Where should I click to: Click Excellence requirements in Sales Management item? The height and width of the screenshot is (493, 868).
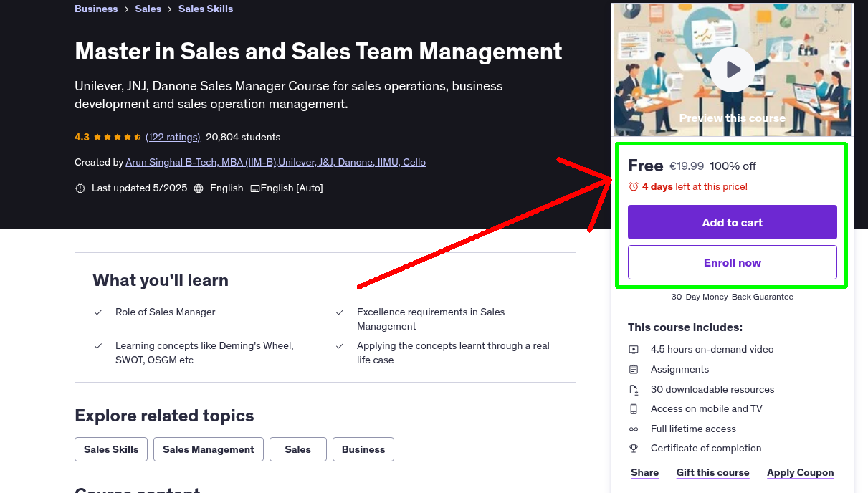click(x=431, y=319)
